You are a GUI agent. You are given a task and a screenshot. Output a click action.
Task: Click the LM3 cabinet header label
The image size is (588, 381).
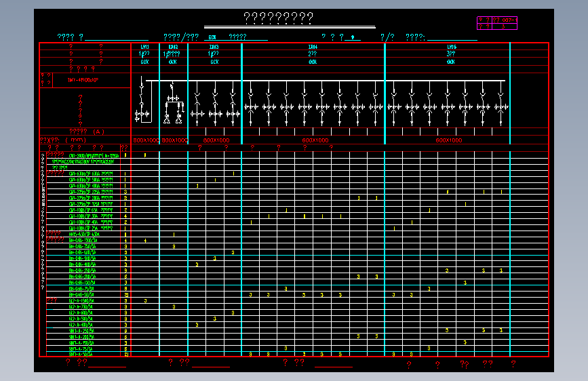click(x=214, y=47)
